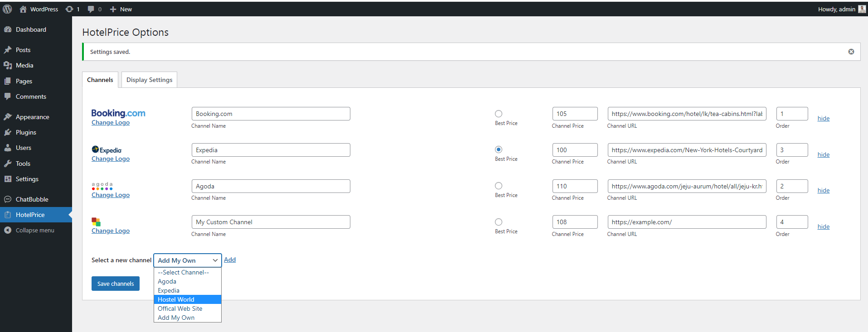Open ChatBubble in the sidebar menu
Screen dimensions: 868x332
(32, 199)
